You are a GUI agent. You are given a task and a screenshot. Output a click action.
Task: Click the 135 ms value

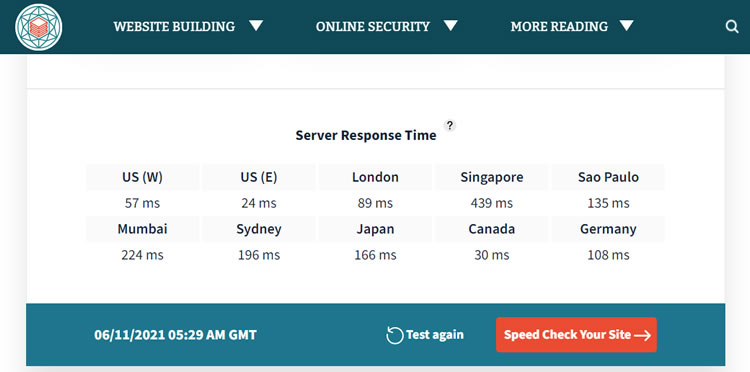click(x=608, y=203)
